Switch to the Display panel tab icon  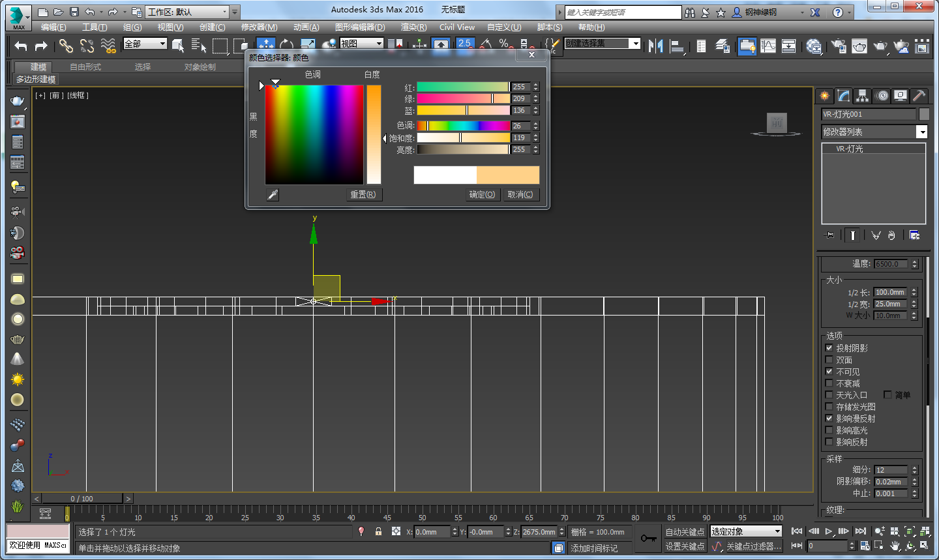point(901,96)
